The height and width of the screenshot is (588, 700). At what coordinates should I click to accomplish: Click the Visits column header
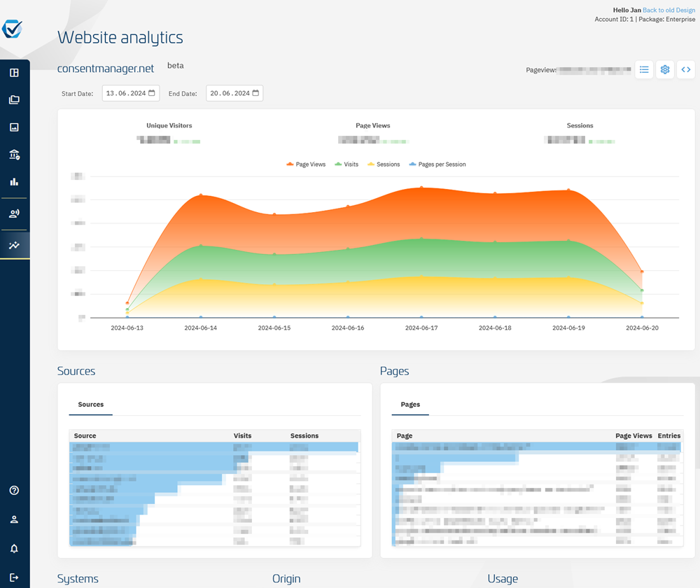pyautogui.click(x=242, y=436)
